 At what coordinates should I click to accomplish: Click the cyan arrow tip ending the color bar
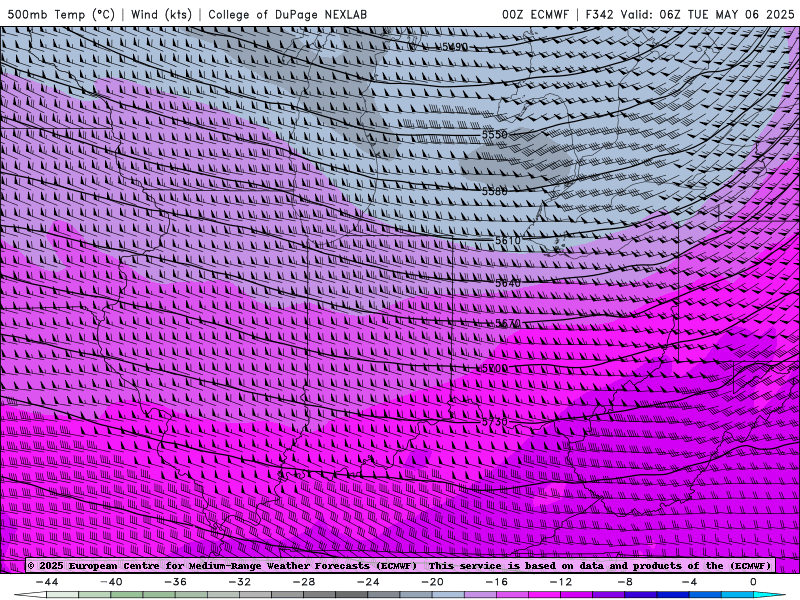771,595
